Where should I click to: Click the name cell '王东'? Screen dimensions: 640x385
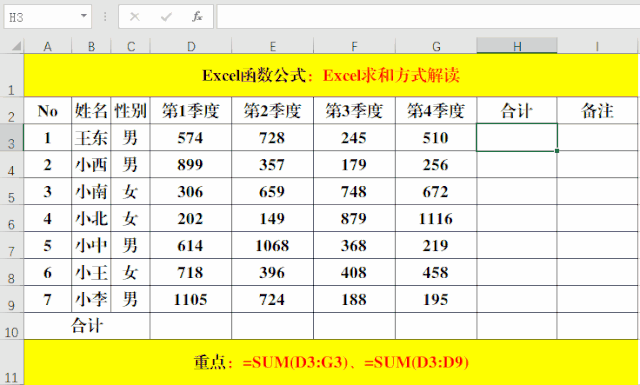91,137
